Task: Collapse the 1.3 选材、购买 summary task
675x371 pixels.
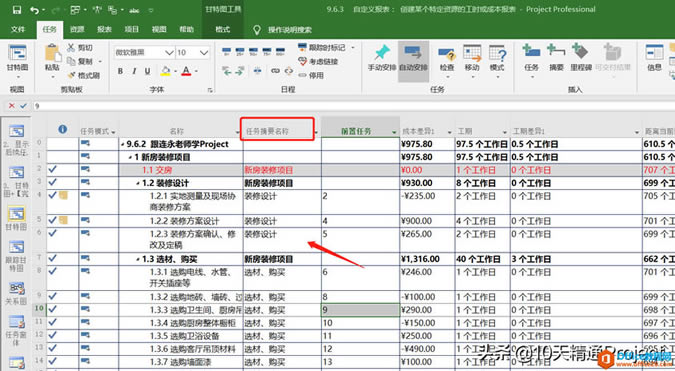Action: coord(138,260)
